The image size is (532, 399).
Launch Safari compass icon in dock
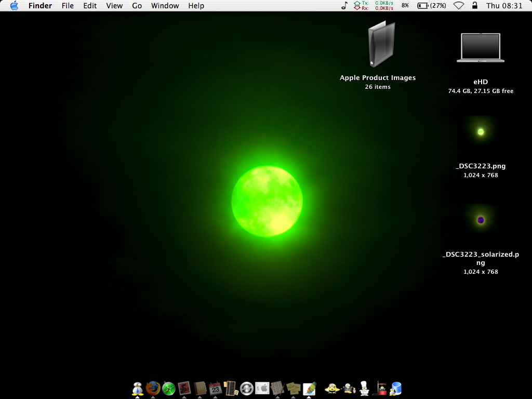(x=168, y=388)
